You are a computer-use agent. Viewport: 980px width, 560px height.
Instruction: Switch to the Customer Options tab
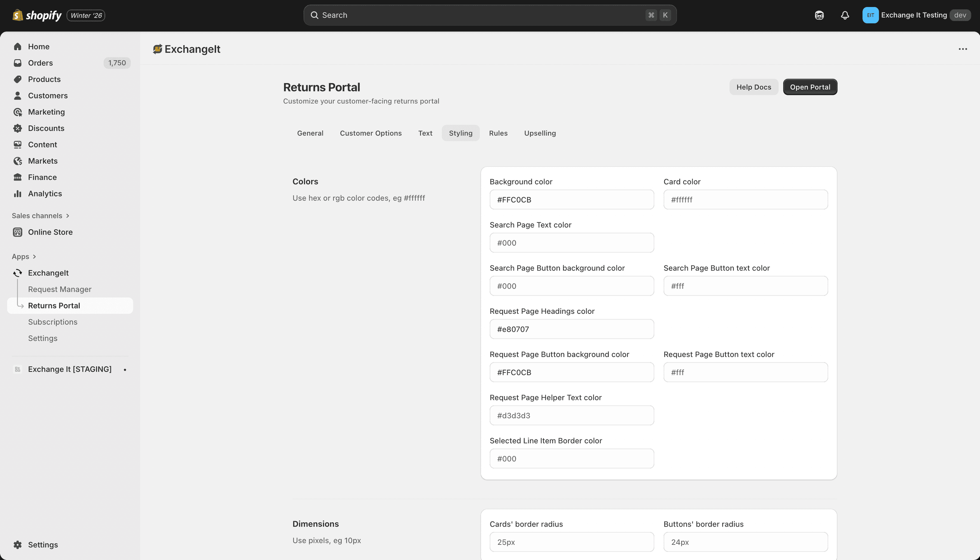(x=371, y=133)
